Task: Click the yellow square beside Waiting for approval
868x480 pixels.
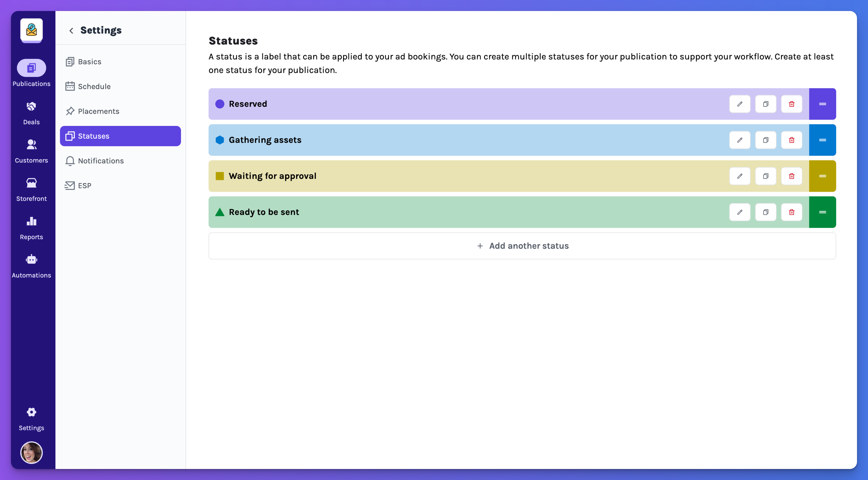Action: tap(220, 176)
